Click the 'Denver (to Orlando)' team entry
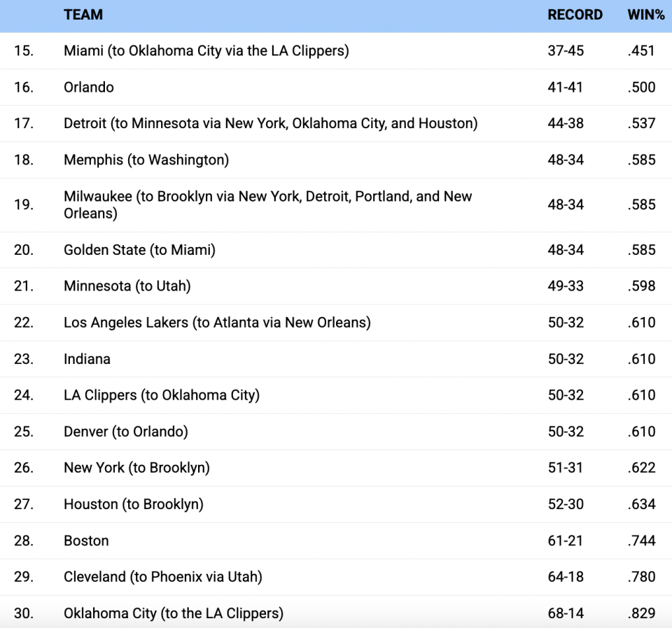Image resolution: width=672 pixels, height=628 pixels. coord(125,431)
